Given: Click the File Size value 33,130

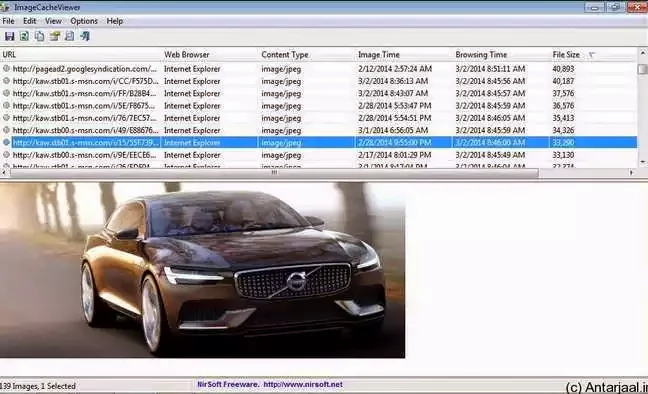Looking at the screenshot, I should tap(563, 155).
